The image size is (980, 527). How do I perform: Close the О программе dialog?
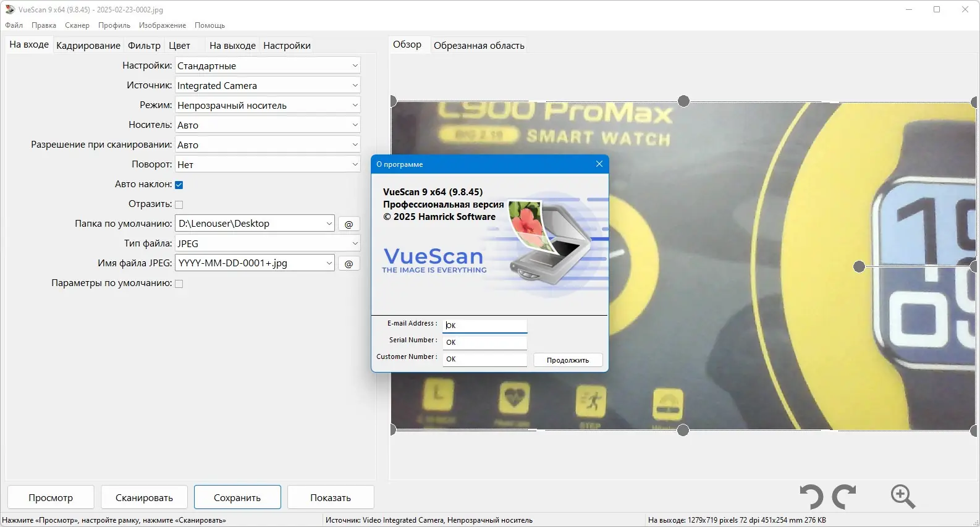click(x=599, y=164)
